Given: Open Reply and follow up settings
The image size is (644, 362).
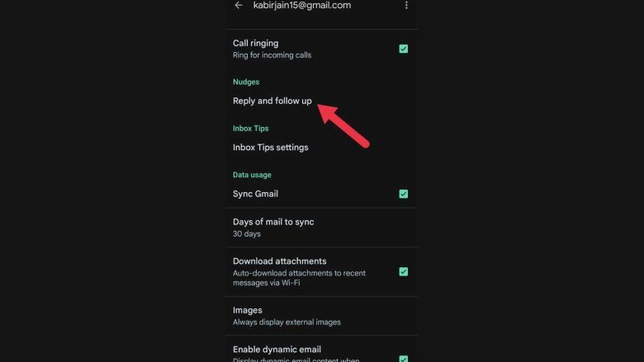Looking at the screenshot, I should 322,101.
